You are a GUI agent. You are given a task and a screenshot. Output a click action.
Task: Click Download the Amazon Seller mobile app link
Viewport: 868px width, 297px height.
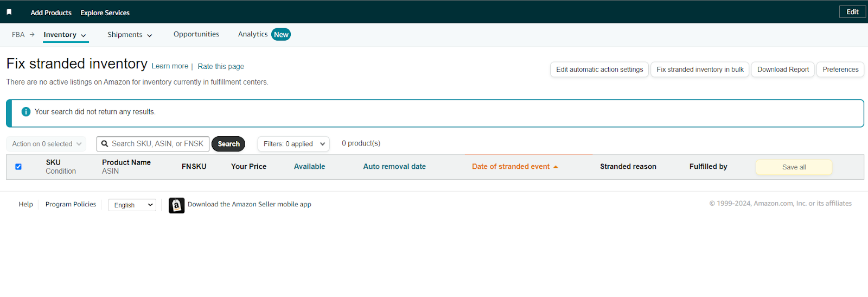(250, 204)
